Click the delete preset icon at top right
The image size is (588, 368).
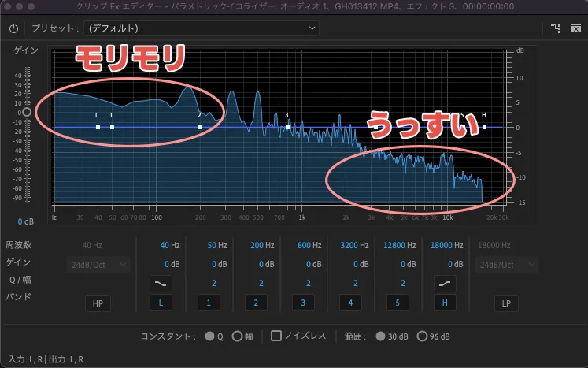click(x=575, y=28)
